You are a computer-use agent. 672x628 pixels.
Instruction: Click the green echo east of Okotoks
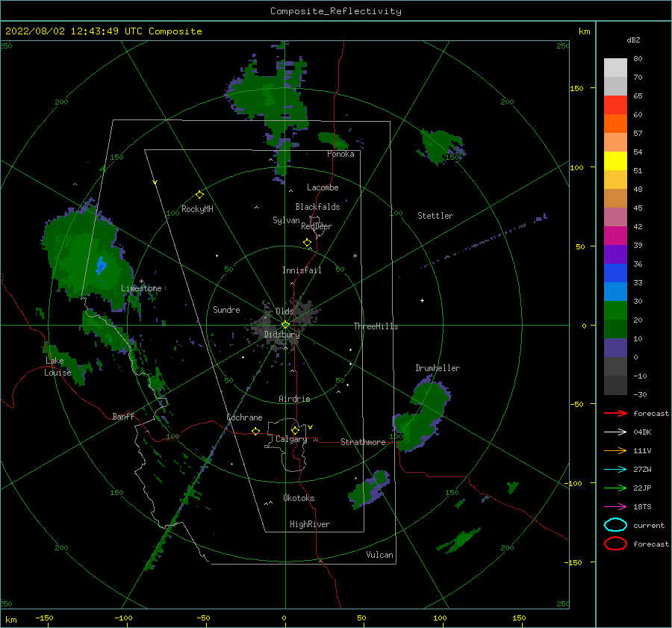pos(367,488)
